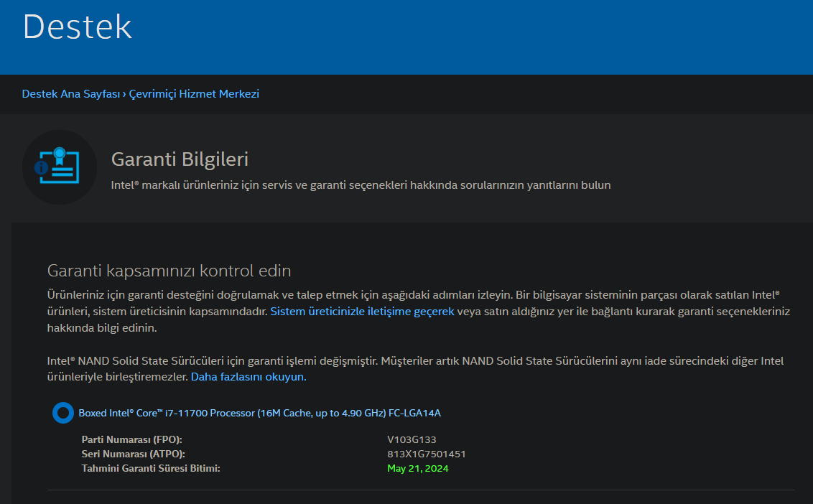Screen dimensions: 813x504
Task: Click the Tahmini Garanti Süresi Bitimi label
Action: coord(151,469)
